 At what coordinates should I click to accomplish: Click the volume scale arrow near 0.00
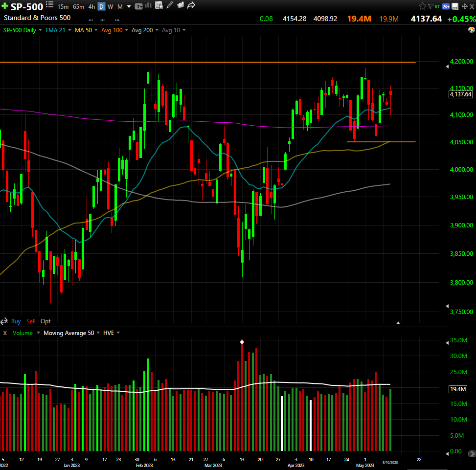[447, 453]
